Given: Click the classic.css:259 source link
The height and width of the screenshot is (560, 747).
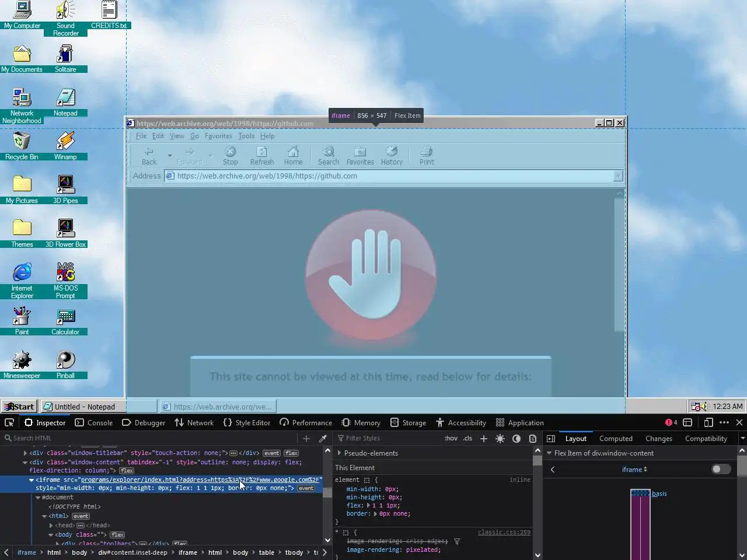Looking at the screenshot, I should click(504, 532).
